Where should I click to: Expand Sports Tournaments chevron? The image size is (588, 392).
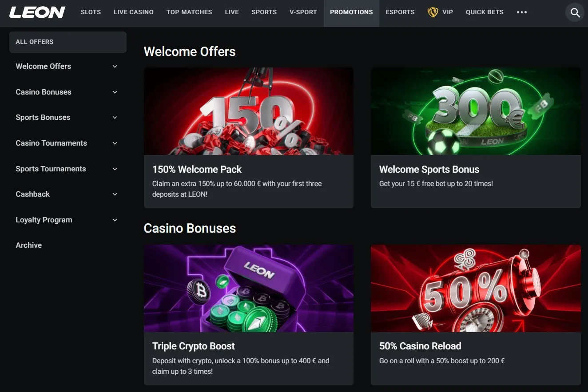click(115, 169)
